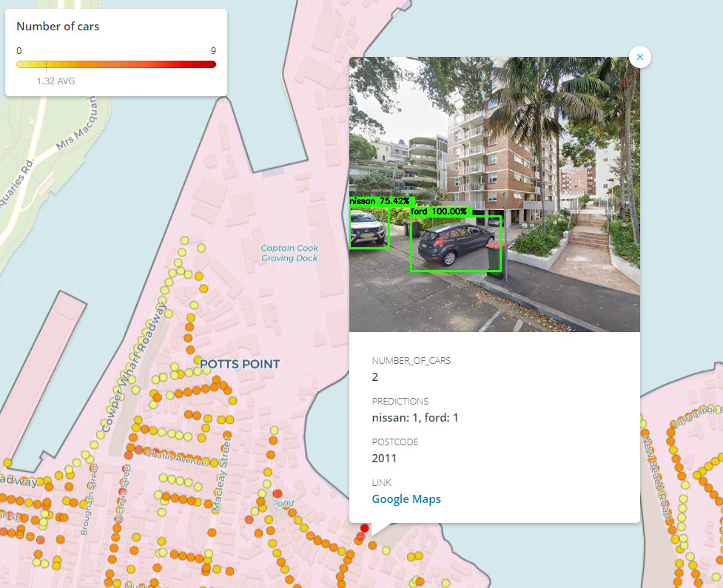This screenshot has width=723, height=588.
Task: Click the Number of cars legend title
Action: (x=58, y=27)
